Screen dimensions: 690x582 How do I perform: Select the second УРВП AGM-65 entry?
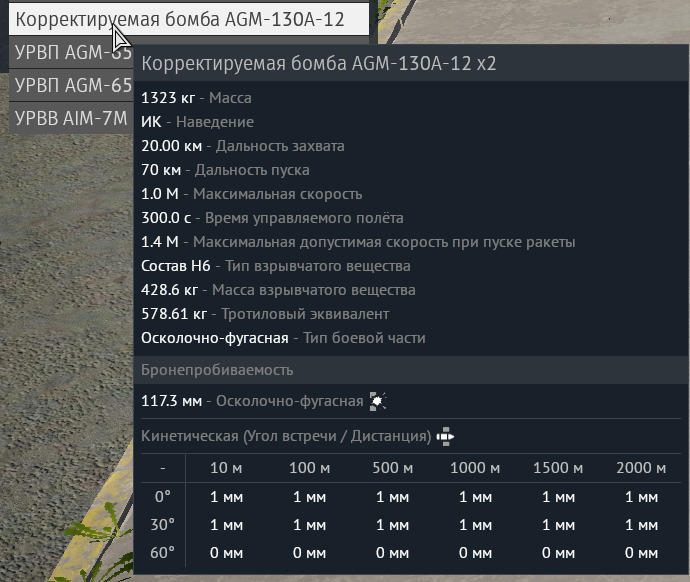pos(71,85)
